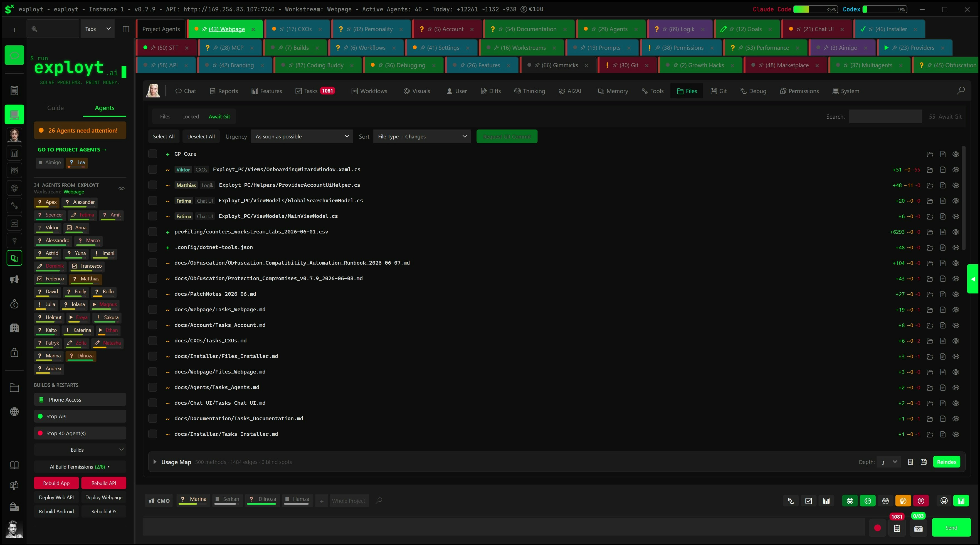Open the book icon in left sidebar

coord(14,465)
